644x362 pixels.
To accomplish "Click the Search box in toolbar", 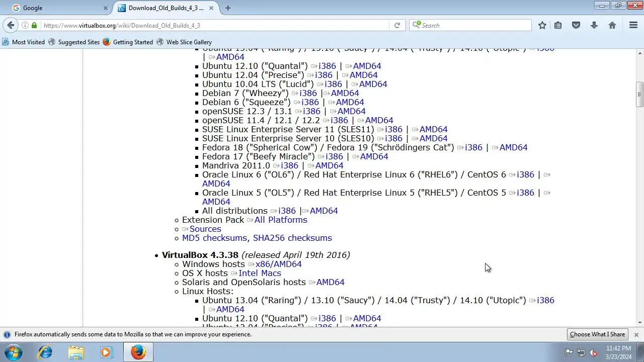I will (470, 25).
